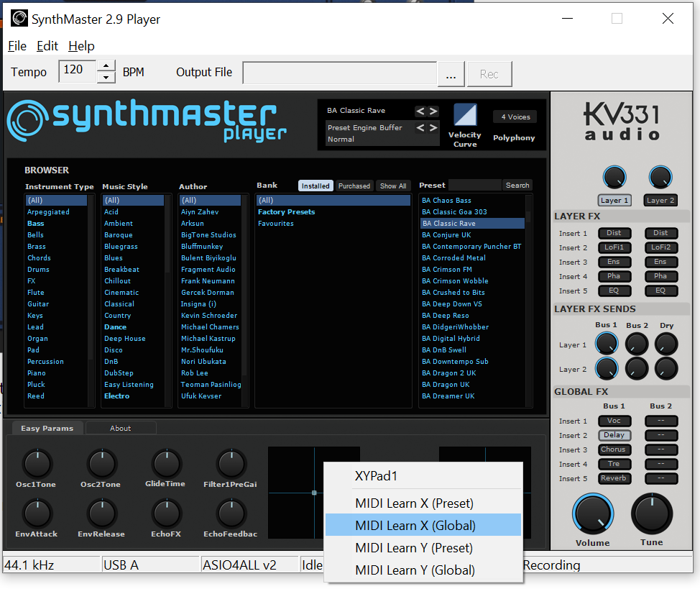Image resolution: width=700 pixels, height=589 pixels.
Task: Switch to the About tab
Action: (120, 428)
